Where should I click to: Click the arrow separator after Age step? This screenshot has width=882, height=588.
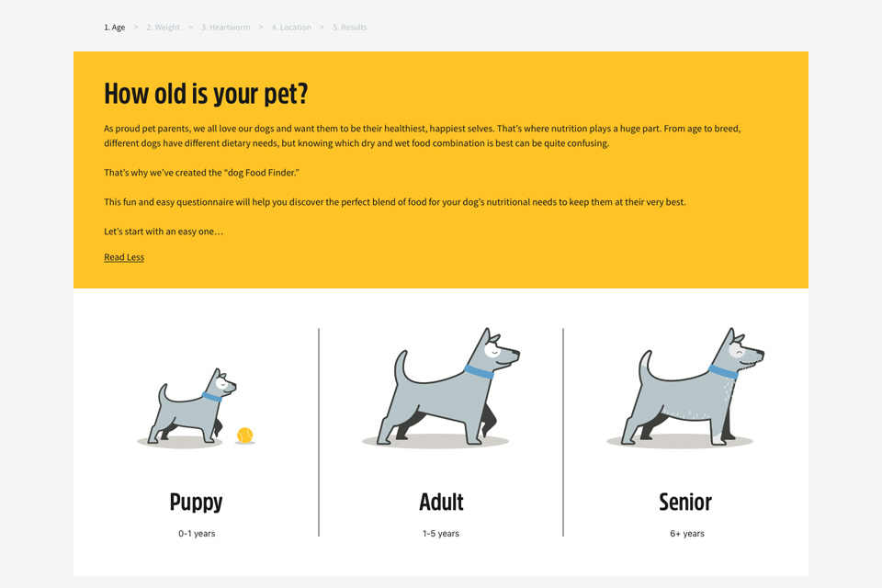click(136, 27)
